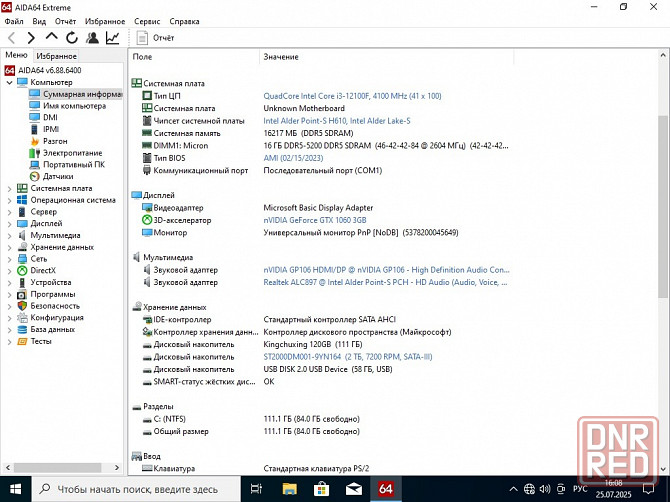
Task: Click the Портативный ПК laptop icon
Action: pos(35,164)
